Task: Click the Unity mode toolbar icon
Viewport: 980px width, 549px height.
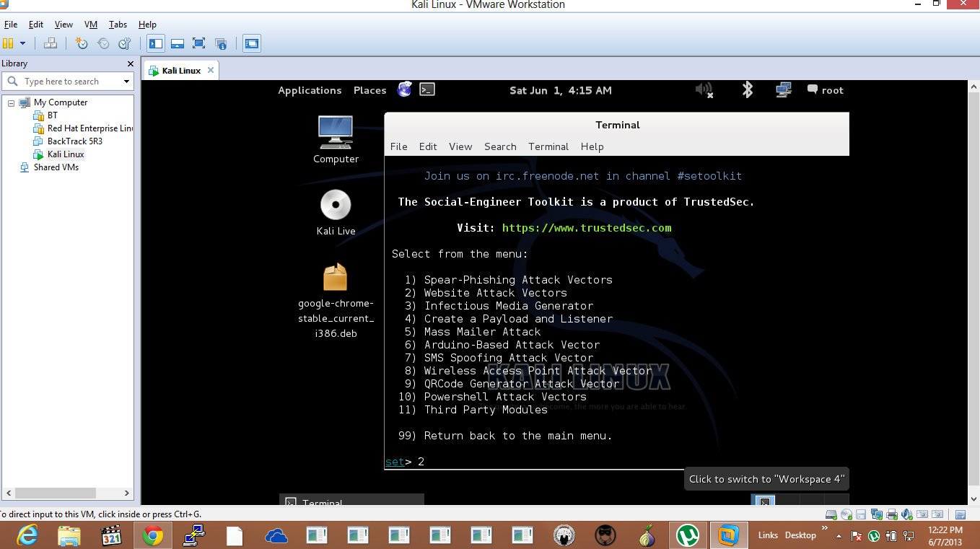Action: click(221, 43)
